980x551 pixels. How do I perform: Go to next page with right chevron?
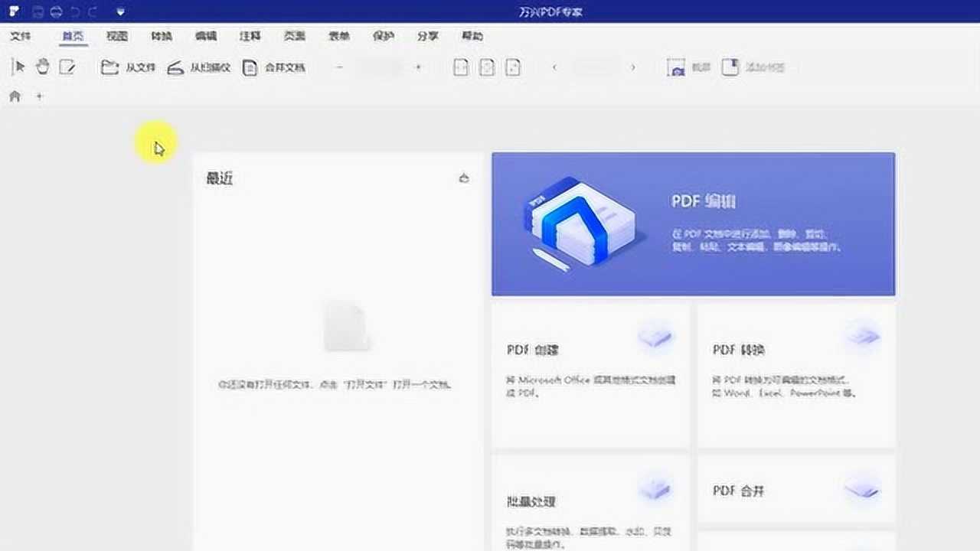tap(632, 67)
